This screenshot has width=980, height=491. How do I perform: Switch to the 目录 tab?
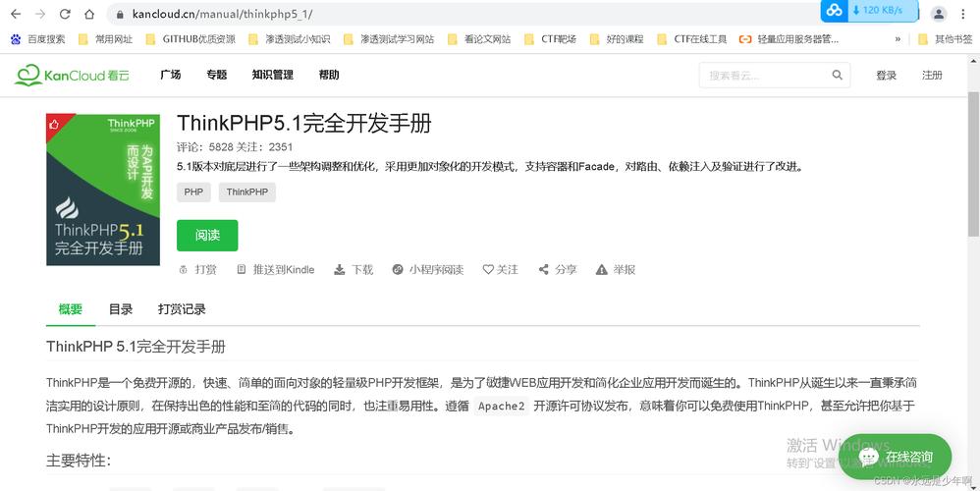(x=121, y=308)
